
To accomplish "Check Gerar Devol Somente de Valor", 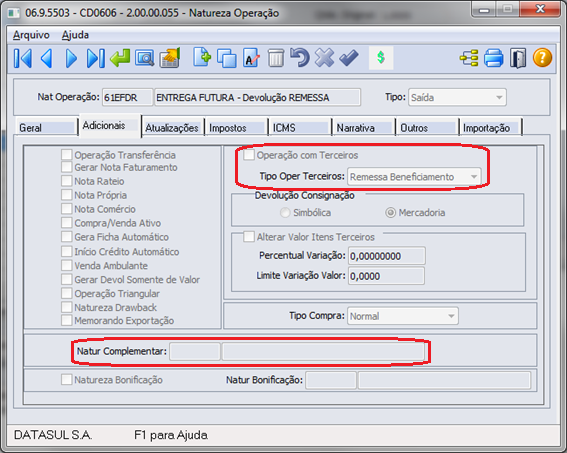I will point(67,279).
